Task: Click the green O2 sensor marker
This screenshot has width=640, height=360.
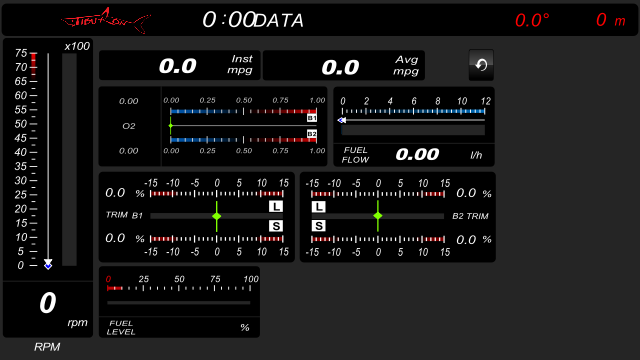Action: [171, 125]
